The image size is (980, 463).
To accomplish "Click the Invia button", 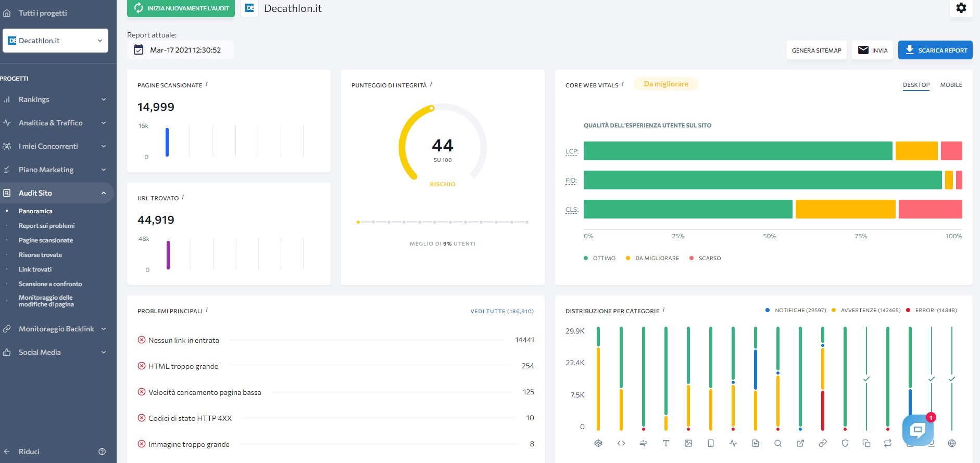I will [x=873, y=50].
